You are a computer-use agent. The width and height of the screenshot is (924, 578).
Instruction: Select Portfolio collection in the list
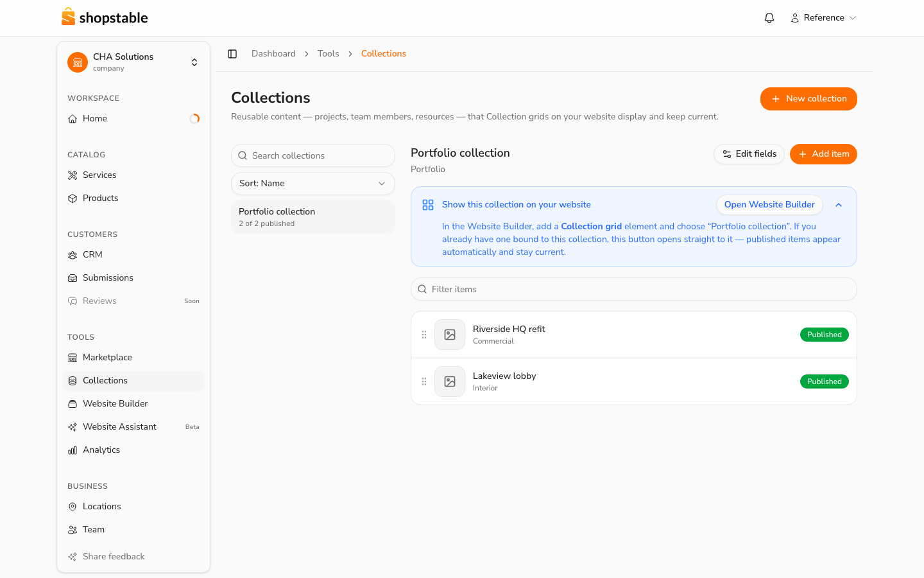click(313, 217)
